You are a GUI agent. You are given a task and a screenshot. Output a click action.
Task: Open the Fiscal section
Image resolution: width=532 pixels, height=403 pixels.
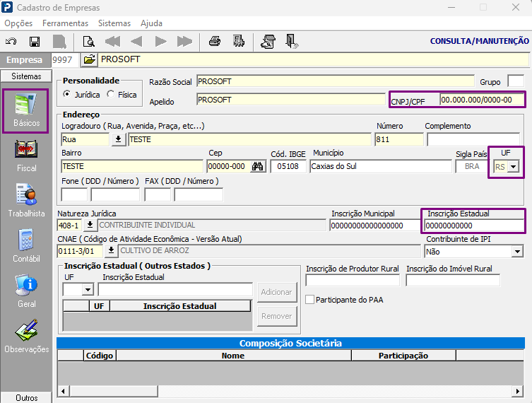tap(26, 156)
